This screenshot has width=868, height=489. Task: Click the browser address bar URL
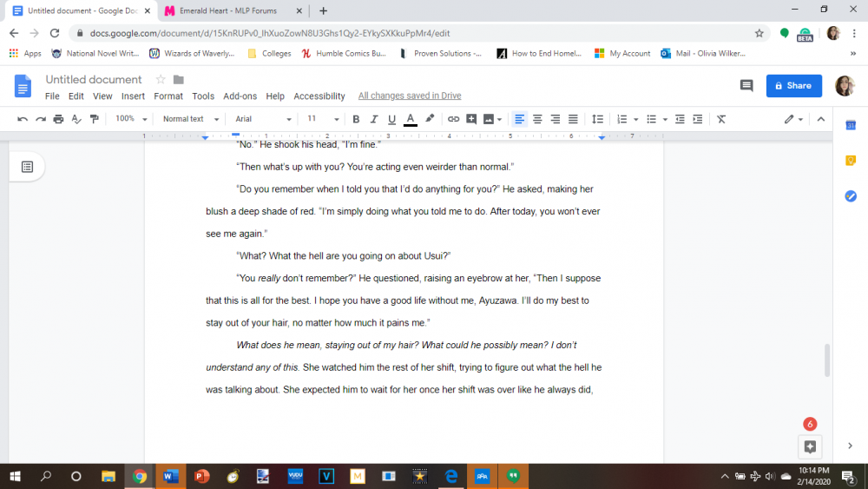(x=270, y=33)
